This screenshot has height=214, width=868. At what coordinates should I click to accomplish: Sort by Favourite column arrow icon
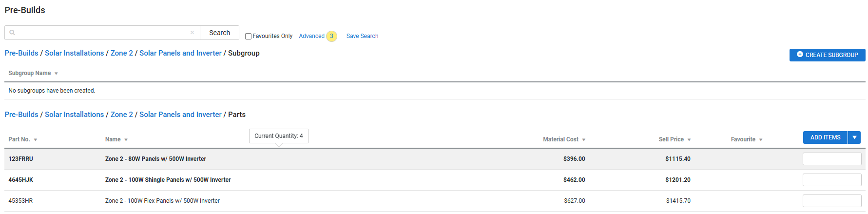coord(760,140)
